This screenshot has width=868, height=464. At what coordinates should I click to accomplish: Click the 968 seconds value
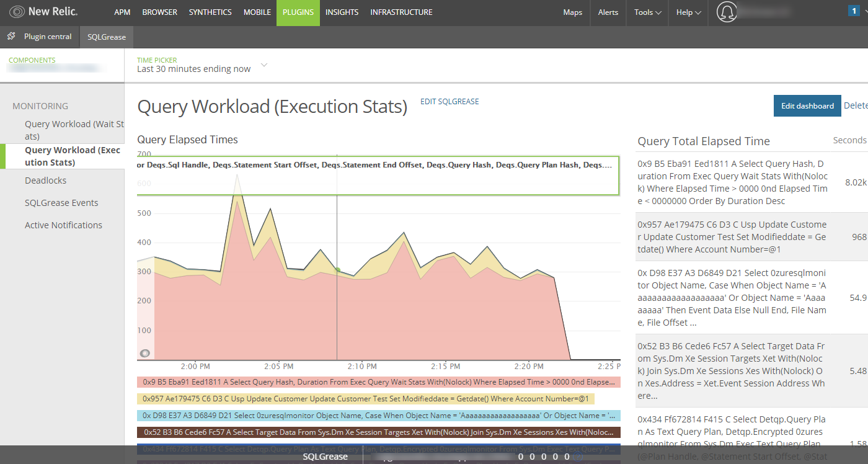(859, 237)
